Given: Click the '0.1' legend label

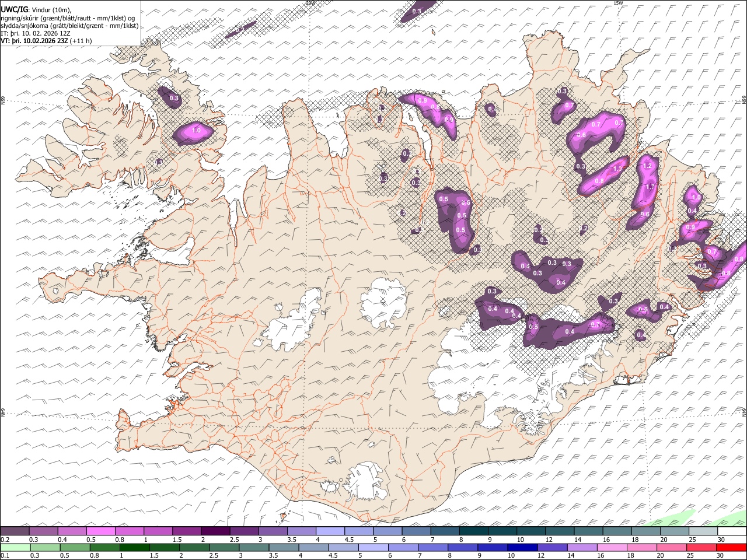Looking at the screenshot, I should (x=5, y=555).
